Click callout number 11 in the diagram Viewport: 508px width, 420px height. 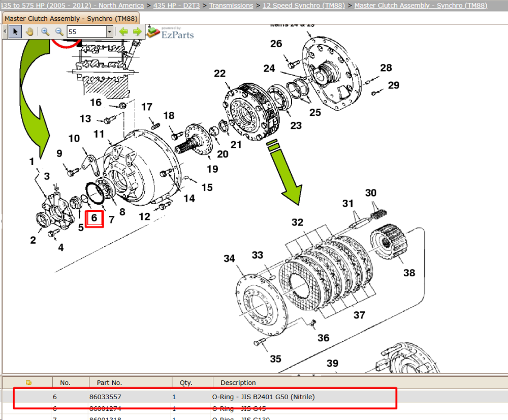[x=99, y=134]
